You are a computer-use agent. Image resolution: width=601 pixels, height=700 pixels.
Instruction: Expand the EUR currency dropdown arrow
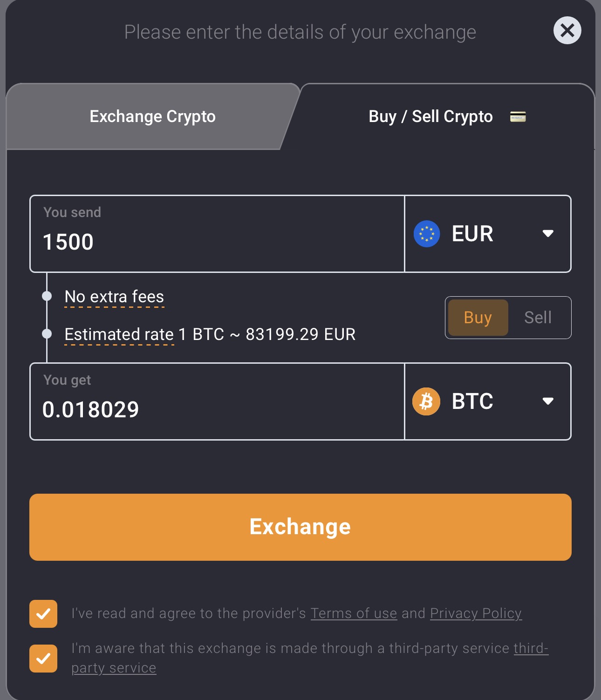click(548, 233)
